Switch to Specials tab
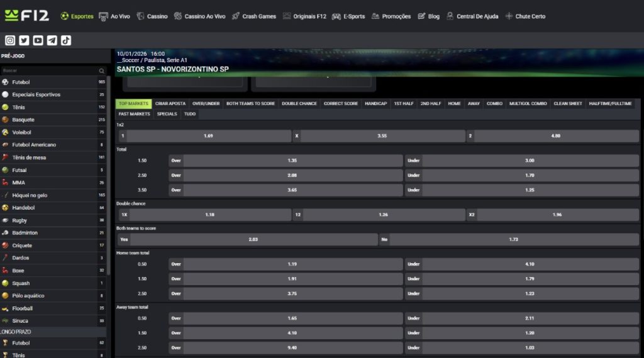Image resolution: width=644 pixels, height=358 pixels. [167, 114]
